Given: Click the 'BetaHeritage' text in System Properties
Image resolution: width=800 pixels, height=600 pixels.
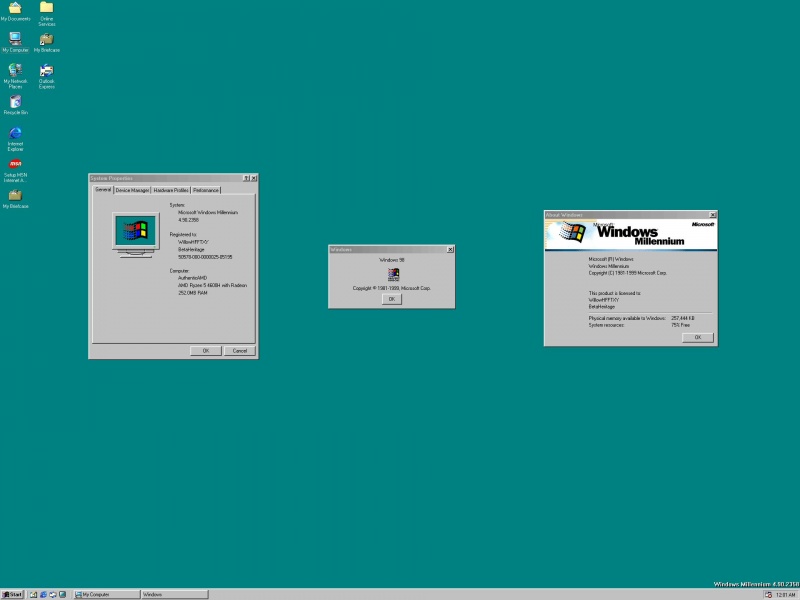Looking at the screenshot, I should [191, 249].
